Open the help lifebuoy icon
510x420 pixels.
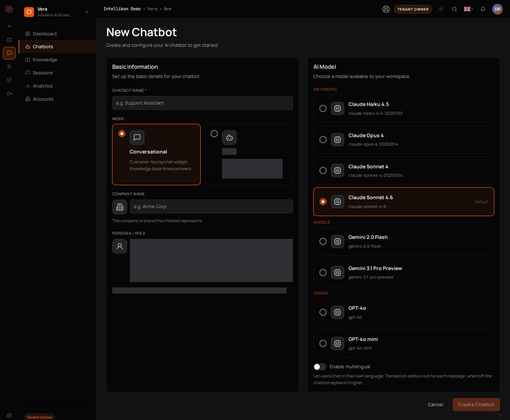[x=386, y=9]
